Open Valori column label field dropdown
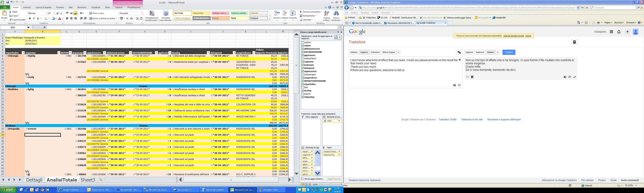This screenshot has width=644, height=193. 339,121
